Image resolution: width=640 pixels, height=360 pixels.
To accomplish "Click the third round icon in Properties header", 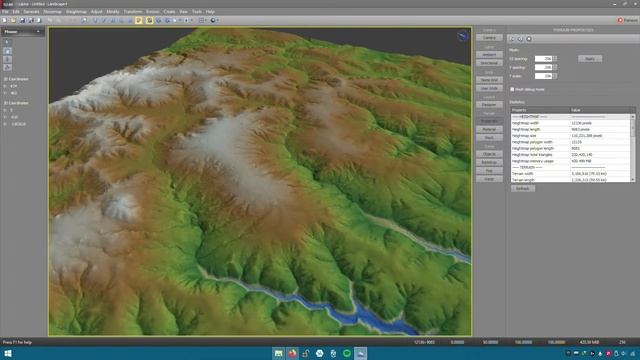I will 529,39.
